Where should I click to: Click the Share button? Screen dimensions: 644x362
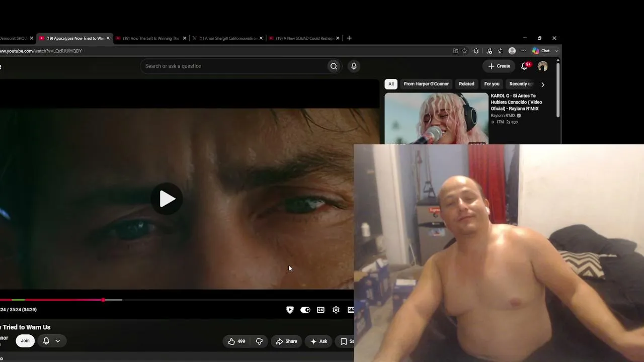pyautogui.click(x=286, y=341)
